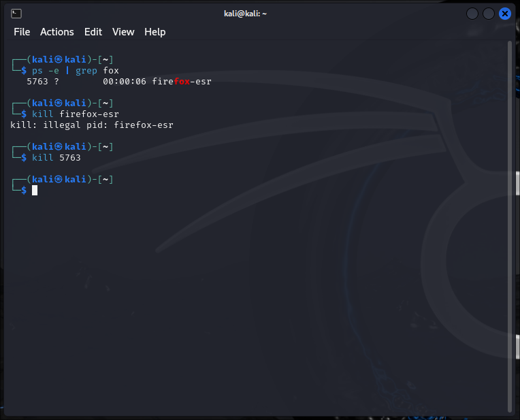Click the "kill: illegal pid" error message
The height and width of the screenshot is (420, 520).
point(59,125)
